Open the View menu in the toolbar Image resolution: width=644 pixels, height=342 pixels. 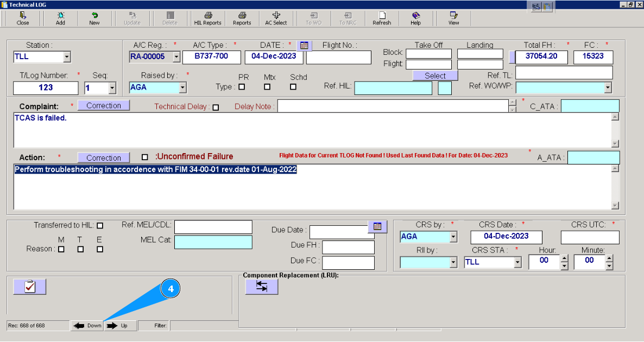coord(453,18)
